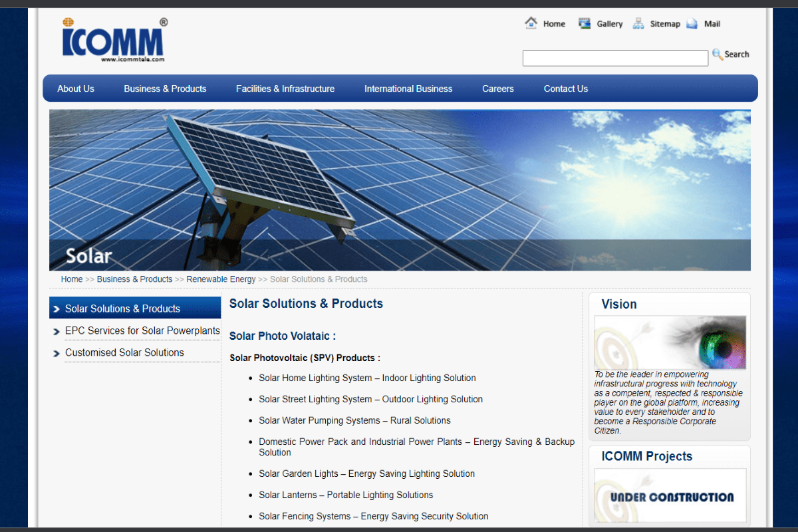This screenshot has height=532, width=798.
Task: Open Solar Street Lighting System link
Action: pyautogui.click(x=371, y=399)
